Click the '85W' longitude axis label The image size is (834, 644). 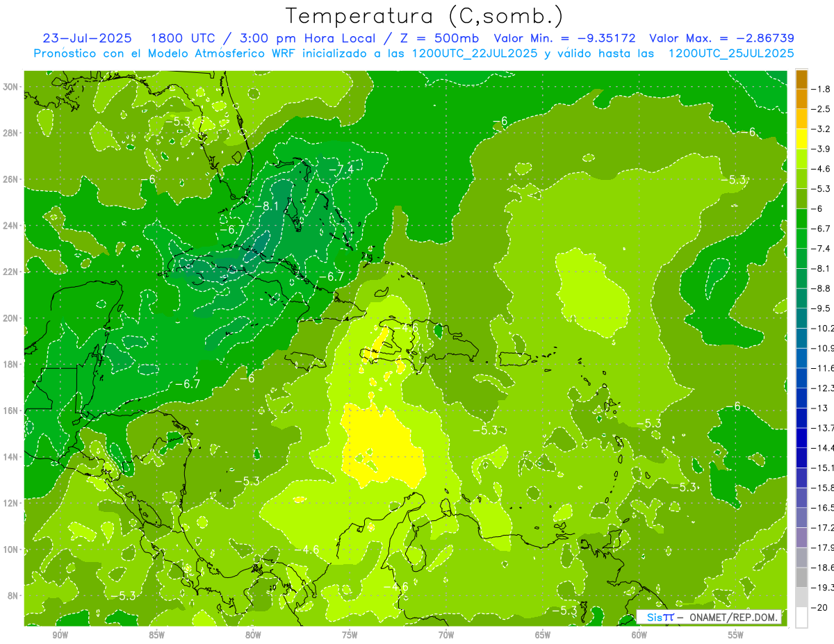pos(156,635)
